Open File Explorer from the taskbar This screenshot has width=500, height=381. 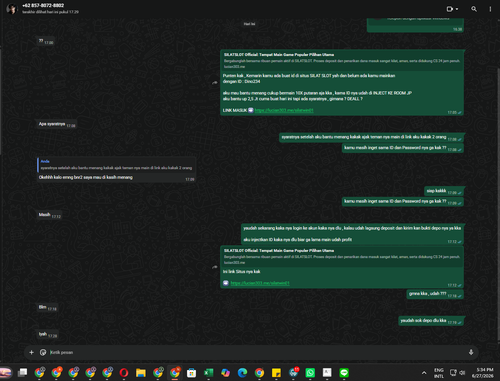point(141,372)
